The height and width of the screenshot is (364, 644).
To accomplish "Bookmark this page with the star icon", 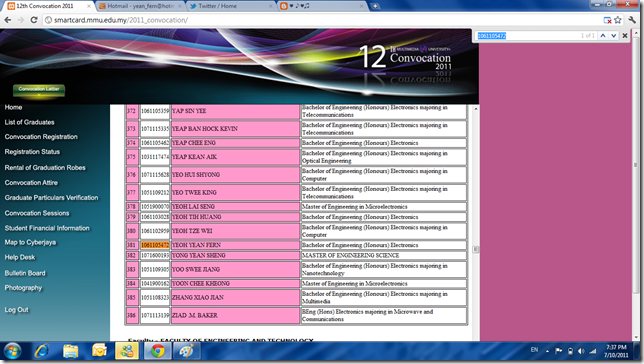I will tap(618, 20).
